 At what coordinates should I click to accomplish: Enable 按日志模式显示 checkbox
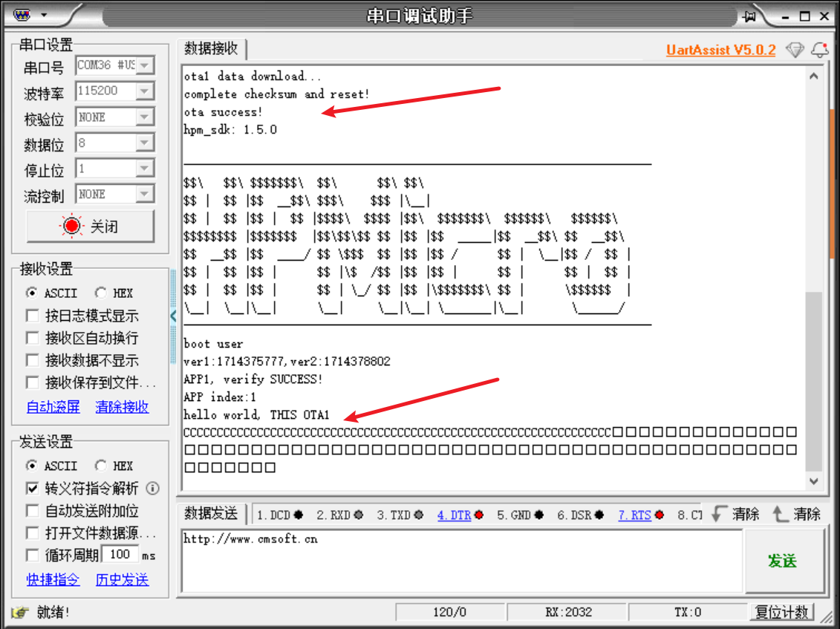33,316
